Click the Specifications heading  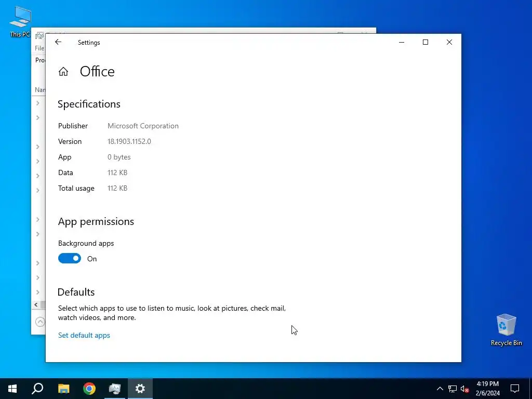89,104
